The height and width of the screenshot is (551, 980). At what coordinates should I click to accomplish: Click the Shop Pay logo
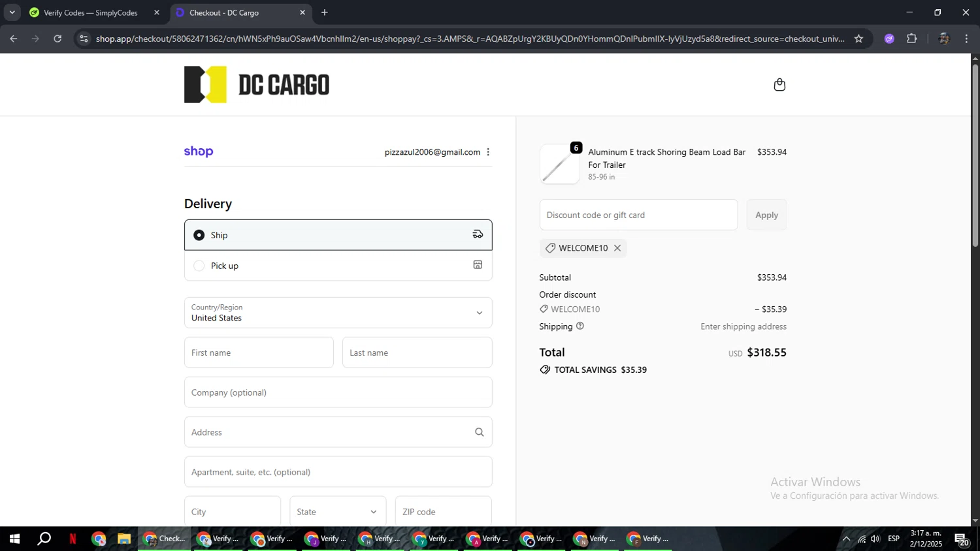click(x=199, y=151)
